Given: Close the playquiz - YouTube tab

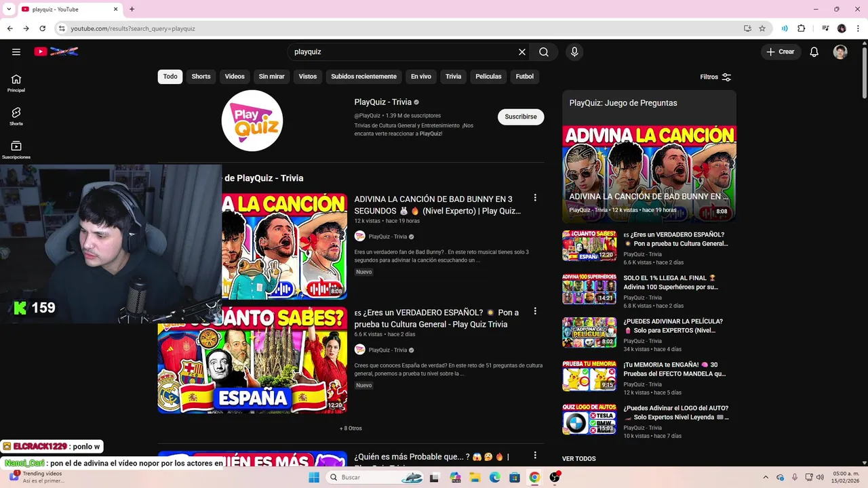Looking at the screenshot, I should [x=116, y=9].
